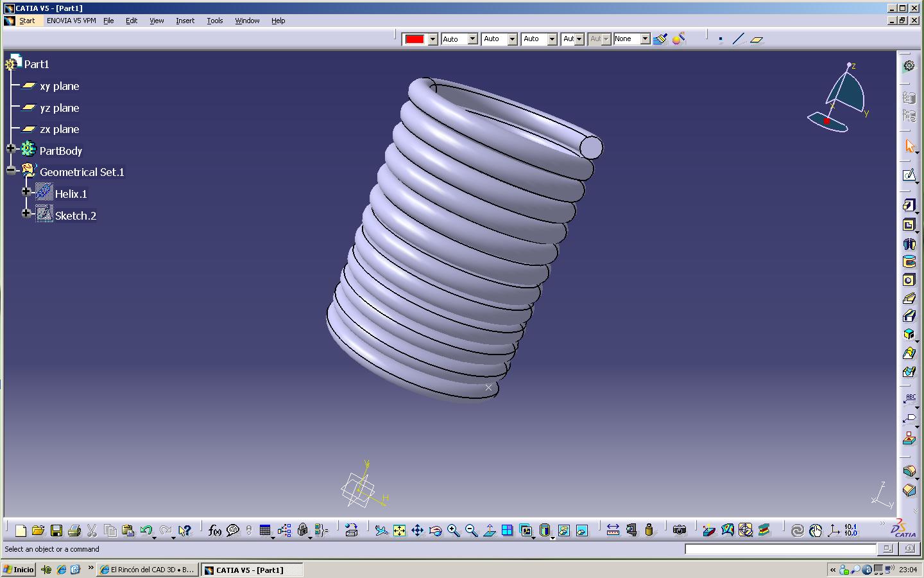Select the zx plane in tree
This screenshot has height=578, width=924.
click(59, 129)
